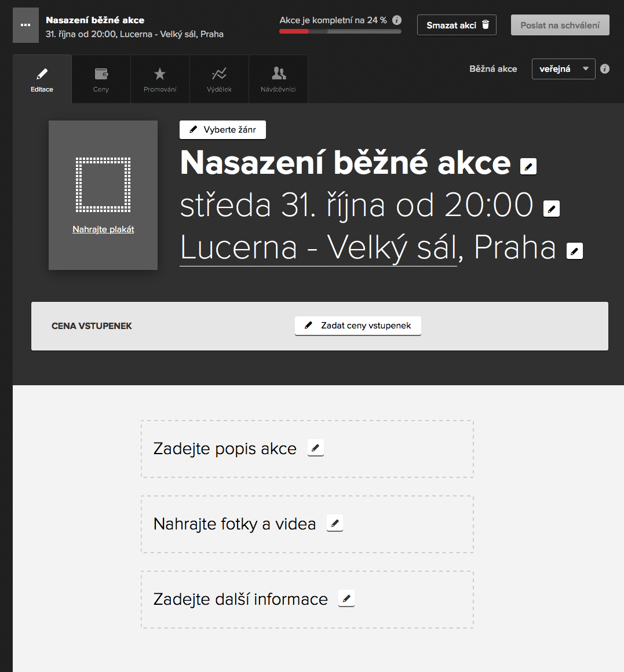Click info icon next to veřejná dropdown
The height and width of the screenshot is (672, 624).
coord(605,69)
